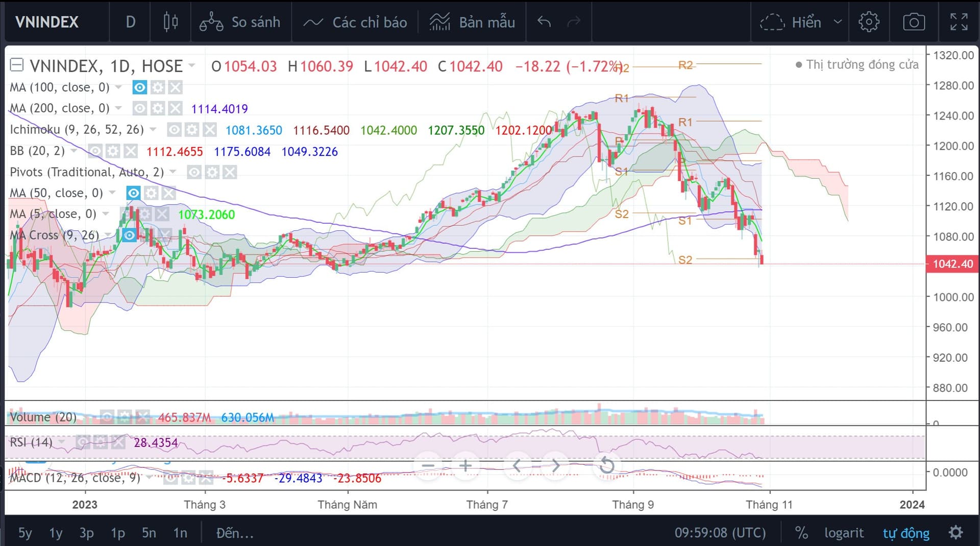Image resolution: width=980 pixels, height=546 pixels.
Task: Open the candlestick chart style picker
Action: point(170,22)
